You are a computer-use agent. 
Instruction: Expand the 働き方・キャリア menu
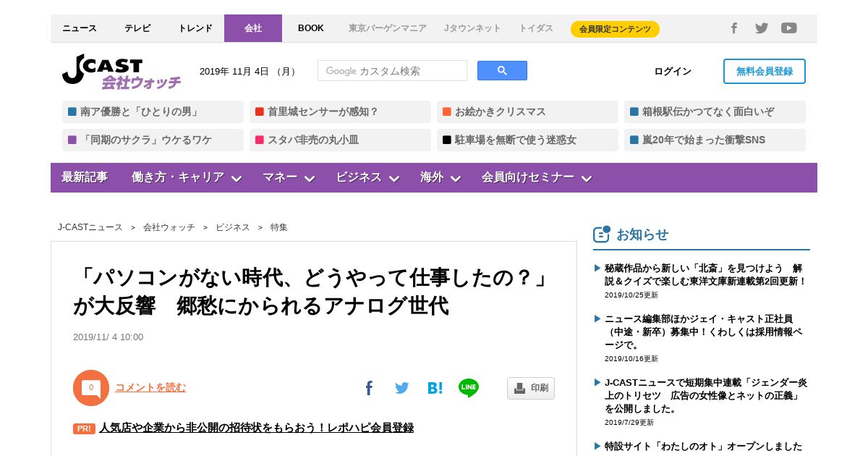coord(187,177)
